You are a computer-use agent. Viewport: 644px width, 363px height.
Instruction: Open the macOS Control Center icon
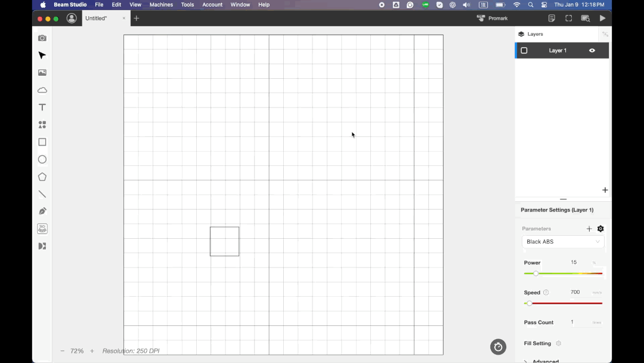[x=544, y=5]
